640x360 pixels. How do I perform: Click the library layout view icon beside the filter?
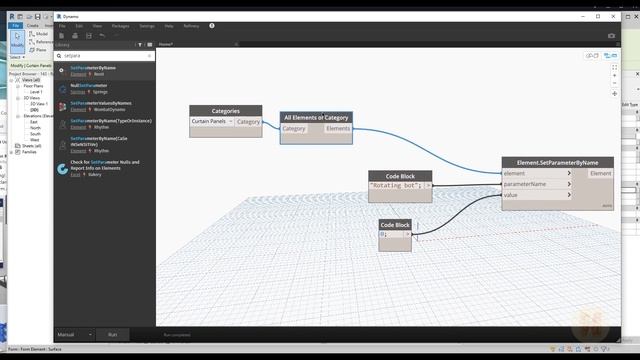point(150,44)
